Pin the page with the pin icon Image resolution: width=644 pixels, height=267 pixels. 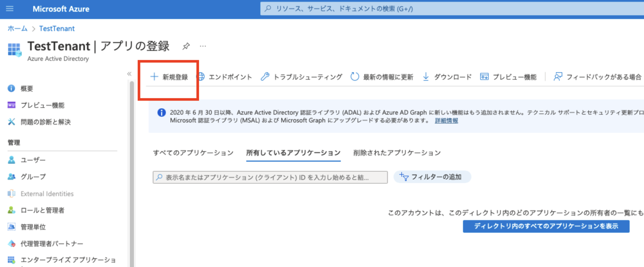click(x=186, y=46)
